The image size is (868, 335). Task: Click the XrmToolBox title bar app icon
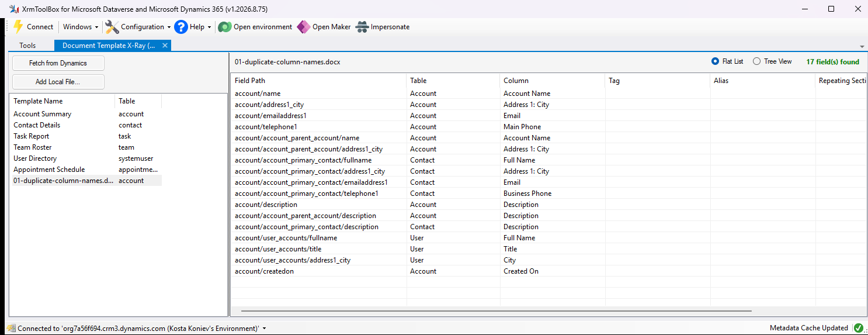click(13, 9)
